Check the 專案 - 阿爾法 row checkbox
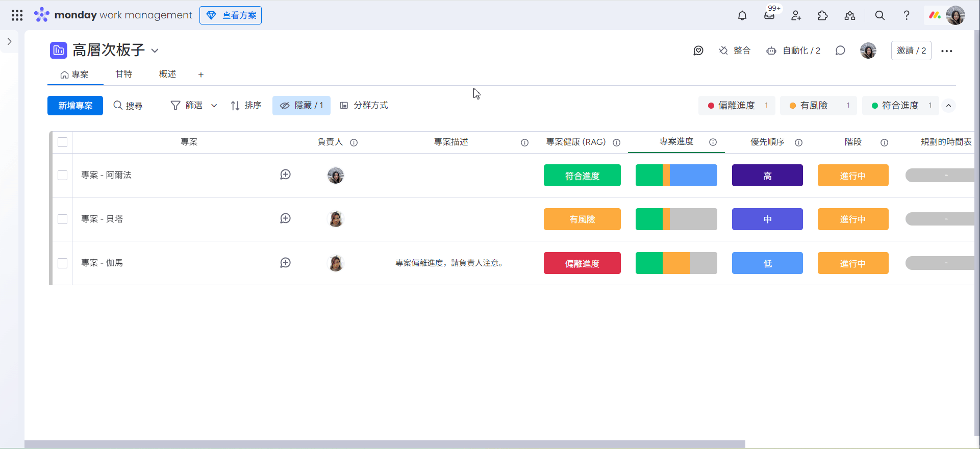980x449 pixels. tap(63, 175)
